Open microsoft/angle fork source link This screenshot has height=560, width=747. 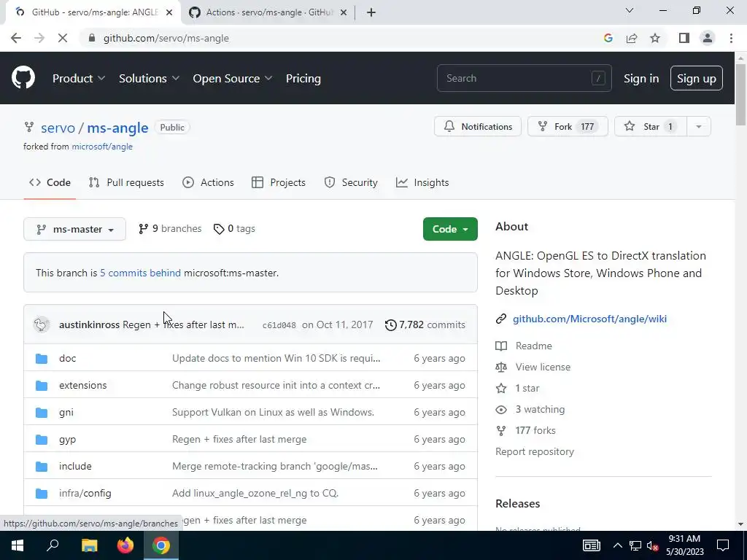click(x=102, y=147)
